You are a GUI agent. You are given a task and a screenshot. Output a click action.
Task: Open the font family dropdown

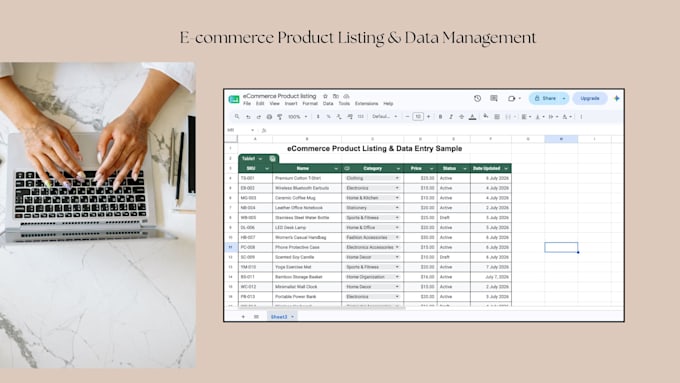click(x=384, y=117)
